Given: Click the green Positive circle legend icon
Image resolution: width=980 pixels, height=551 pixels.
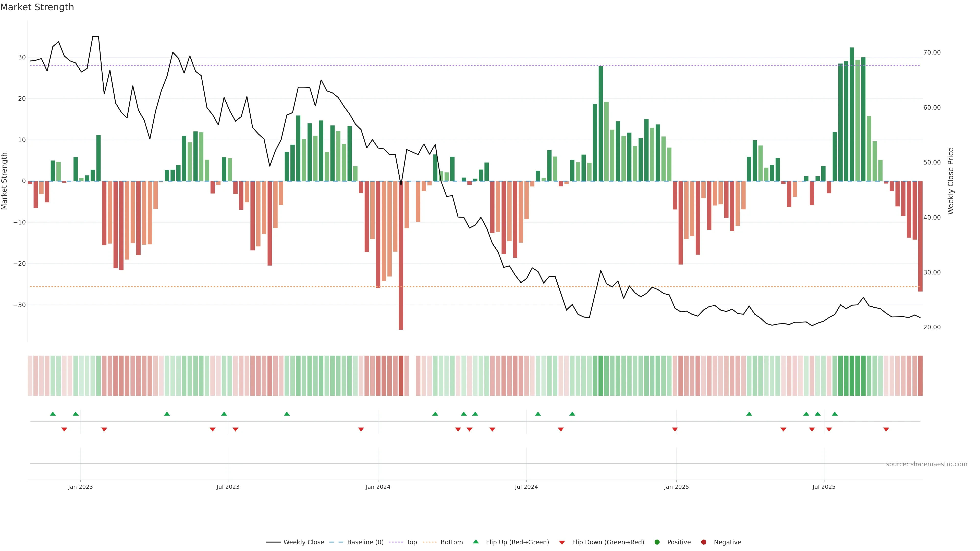Looking at the screenshot, I should pyautogui.click(x=657, y=542).
